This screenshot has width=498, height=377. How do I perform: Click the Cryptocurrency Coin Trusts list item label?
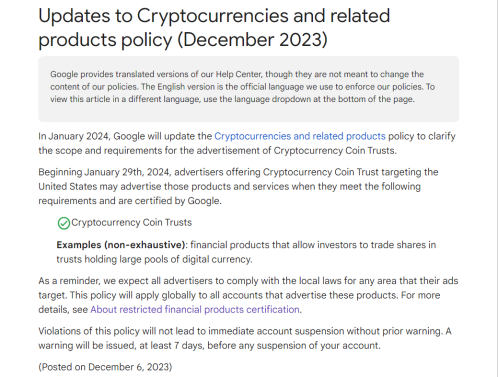pyautogui.click(x=131, y=222)
